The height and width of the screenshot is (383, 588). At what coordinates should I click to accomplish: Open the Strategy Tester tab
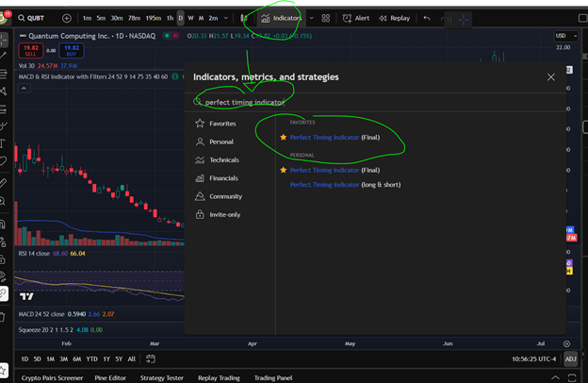coord(162,377)
